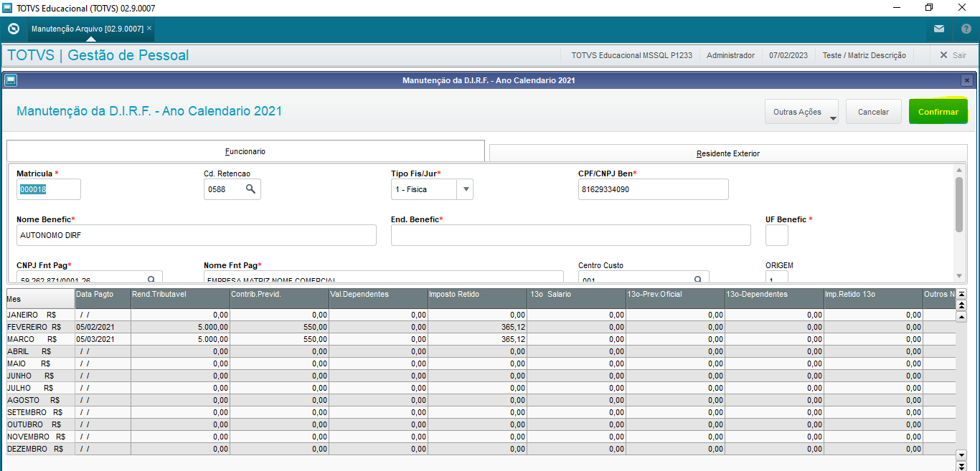Viewport: 980px width, 471px height.
Task: Select the DEZEMBRO row label
Action: [40, 449]
